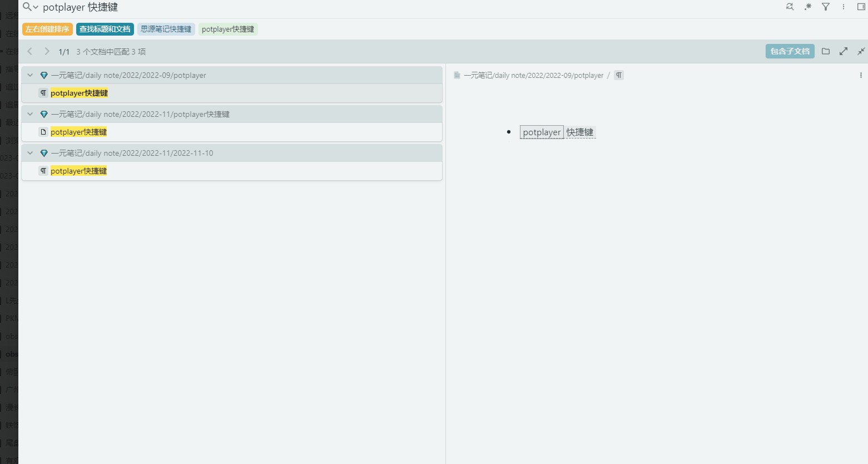Collapse all search result groups
Image resolution: width=868 pixels, height=464 pixels.
(x=861, y=51)
